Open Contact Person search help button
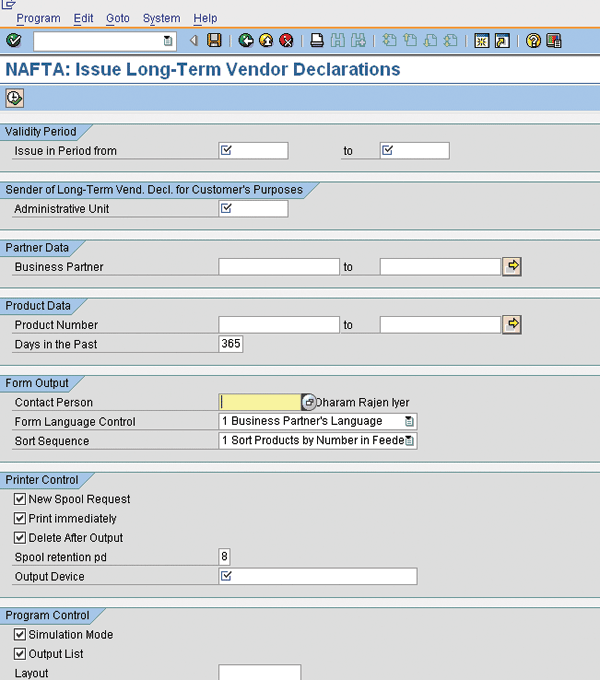 pos(308,402)
